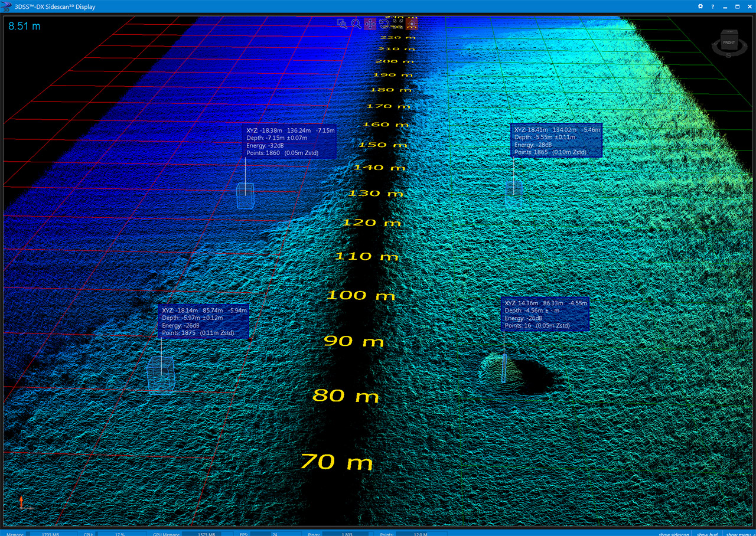
Task: Select the wireframe probe box near 130 m
Action: coord(245,196)
